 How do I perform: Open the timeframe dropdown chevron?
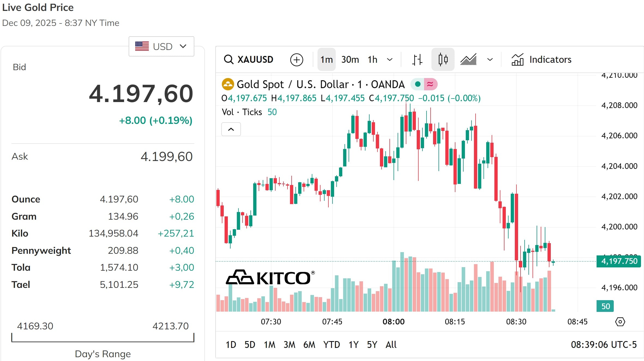pyautogui.click(x=390, y=59)
